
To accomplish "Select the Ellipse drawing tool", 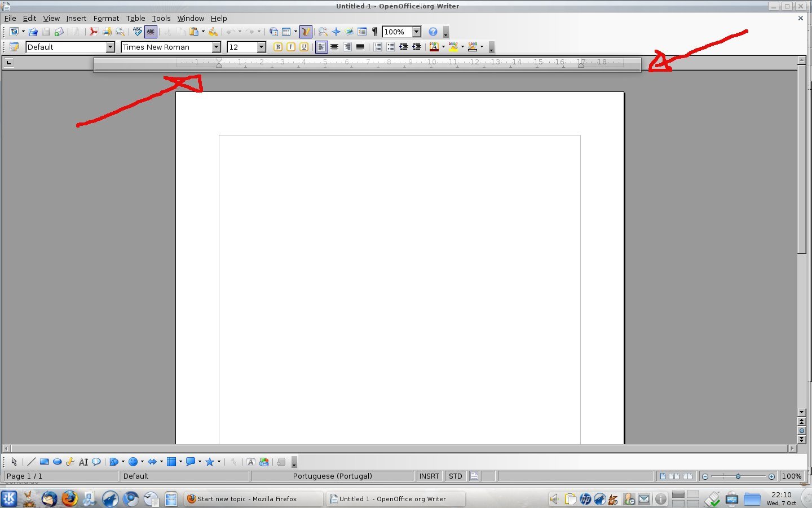I will click(x=57, y=462).
